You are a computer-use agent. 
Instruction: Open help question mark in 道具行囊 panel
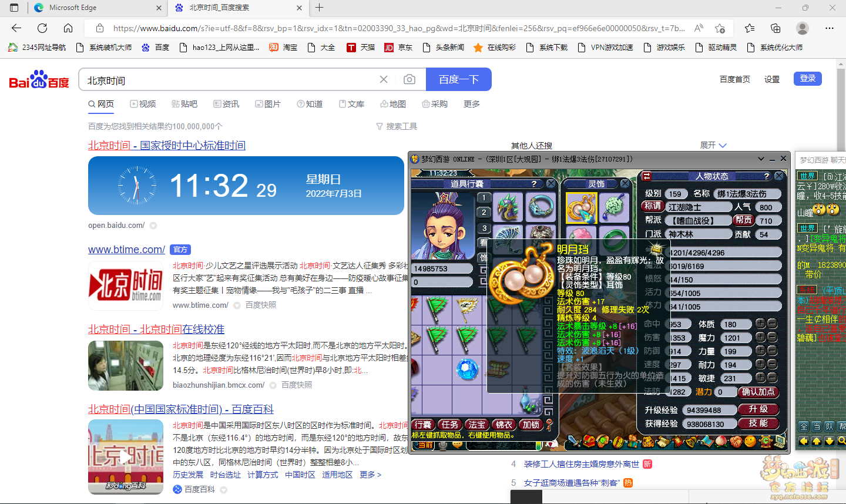[533, 184]
